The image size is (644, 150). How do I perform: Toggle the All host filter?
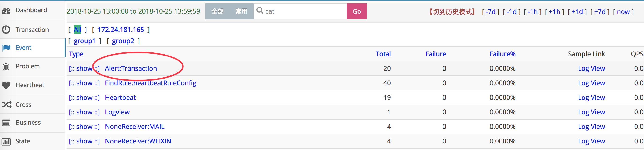[x=77, y=29]
